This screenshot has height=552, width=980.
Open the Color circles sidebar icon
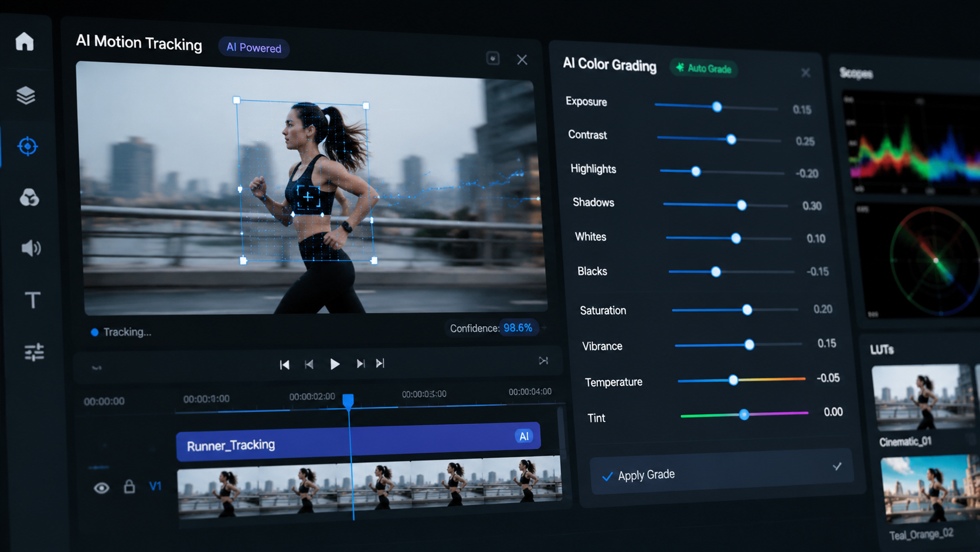(x=29, y=198)
